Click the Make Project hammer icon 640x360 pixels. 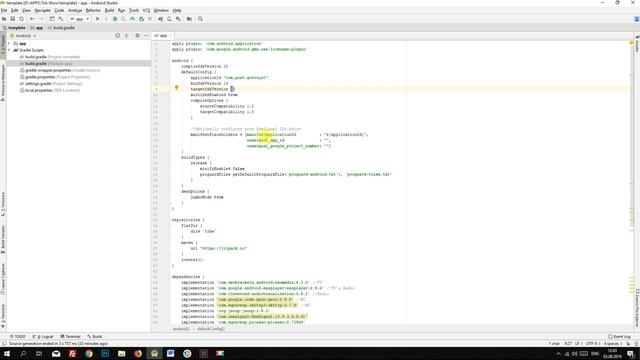61,19
